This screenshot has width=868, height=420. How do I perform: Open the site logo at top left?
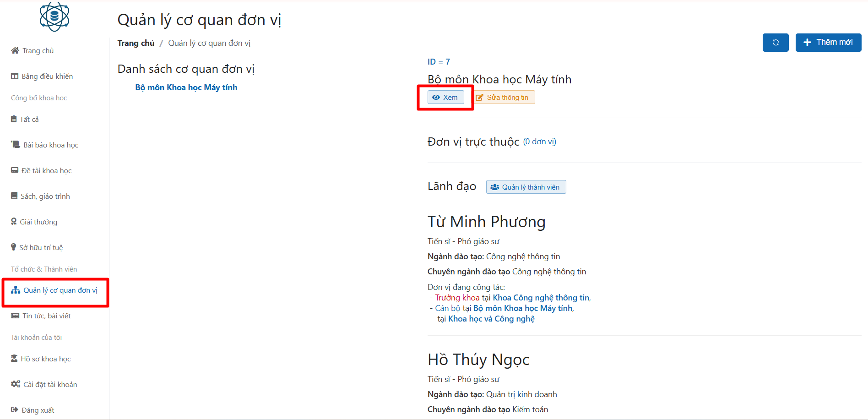click(54, 17)
